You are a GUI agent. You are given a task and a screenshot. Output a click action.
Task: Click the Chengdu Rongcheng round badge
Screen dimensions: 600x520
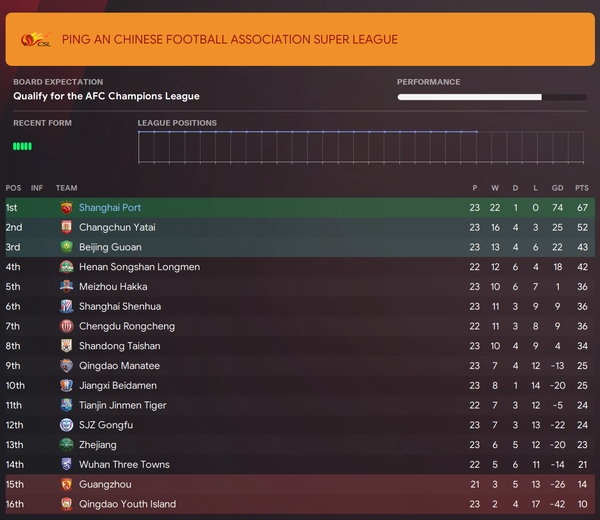click(x=66, y=326)
